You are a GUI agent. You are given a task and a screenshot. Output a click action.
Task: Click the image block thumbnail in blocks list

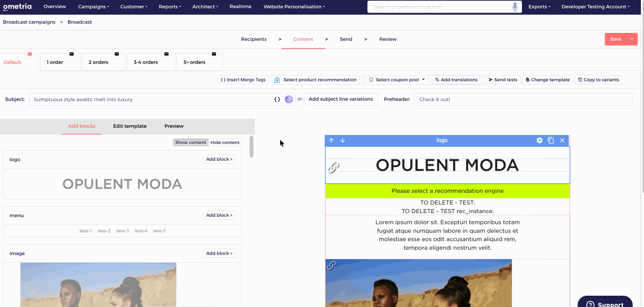98,285
